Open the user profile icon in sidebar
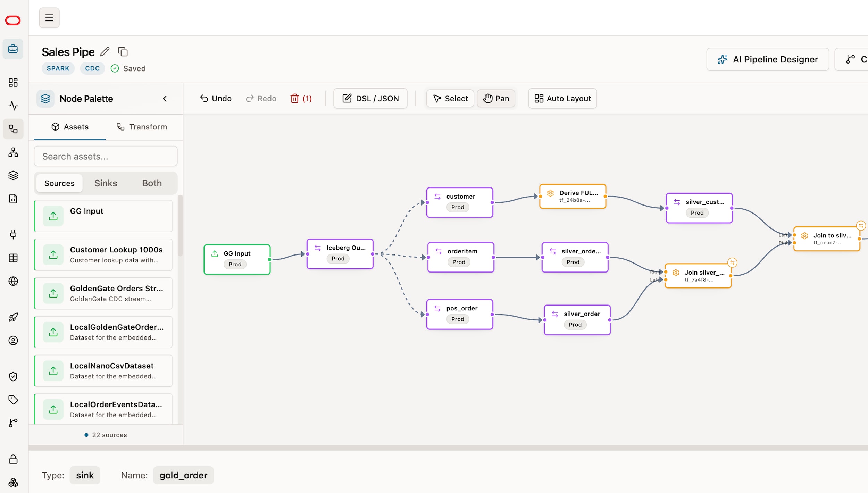This screenshot has width=868, height=493. [x=13, y=341]
